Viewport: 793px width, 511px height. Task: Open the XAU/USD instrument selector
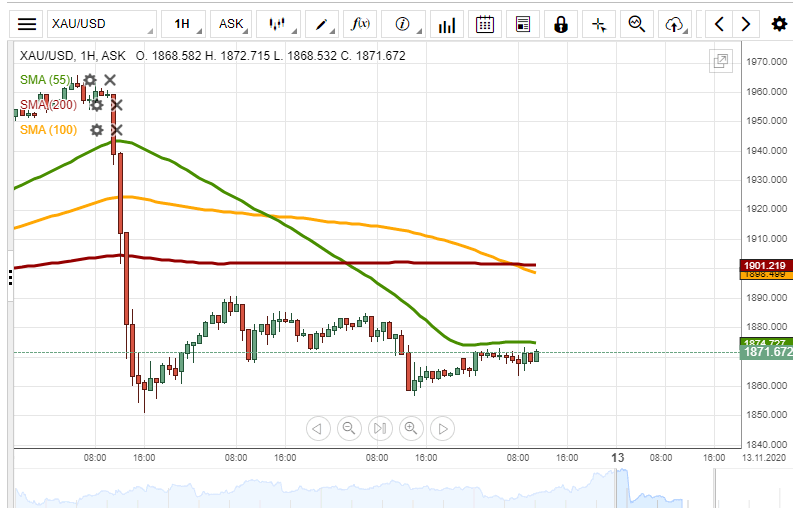(x=102, y=24)
